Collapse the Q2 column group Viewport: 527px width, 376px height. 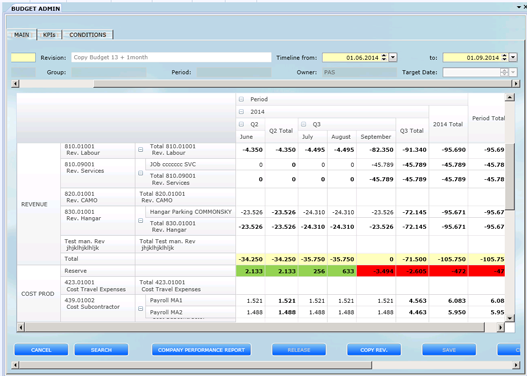[x=241, y=124]
